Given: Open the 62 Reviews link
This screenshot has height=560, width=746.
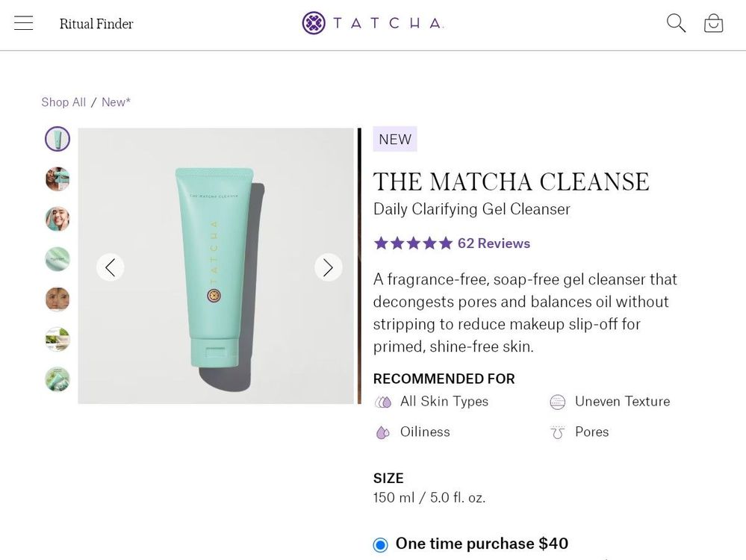Looking at the screenshot, I should 494,243.
